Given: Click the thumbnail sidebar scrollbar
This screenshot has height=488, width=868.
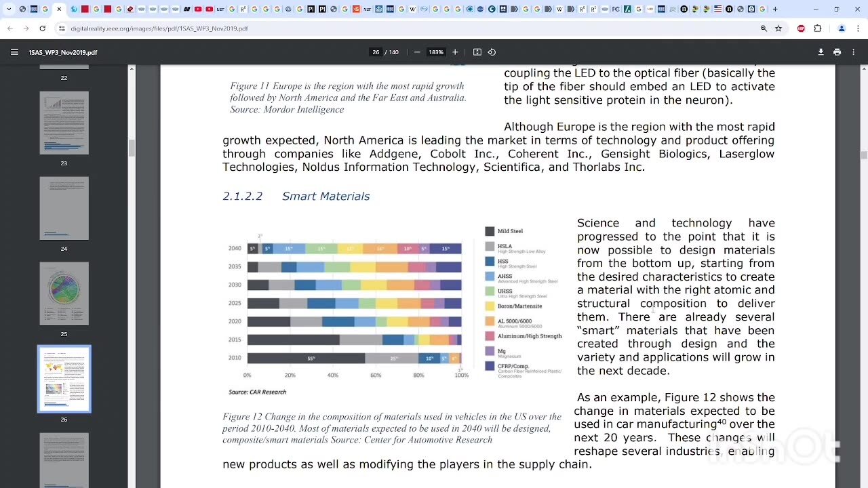Looking at the screenshot, I should [x=132, y=148].
